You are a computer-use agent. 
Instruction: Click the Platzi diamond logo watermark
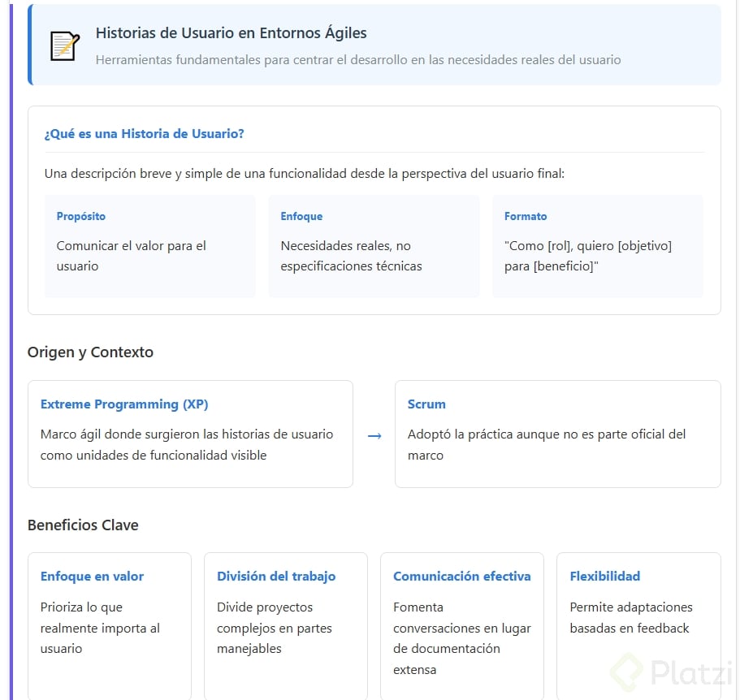coord(627,672)
